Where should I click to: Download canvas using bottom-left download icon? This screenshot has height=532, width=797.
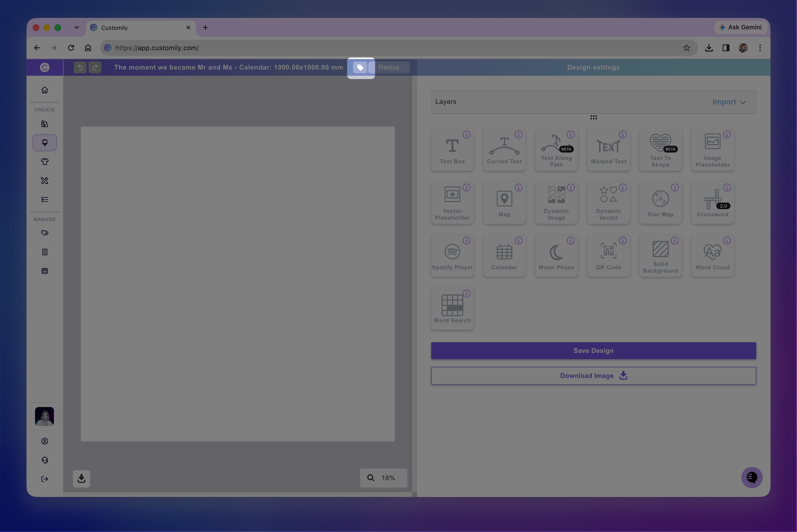[x=81, y=479]
